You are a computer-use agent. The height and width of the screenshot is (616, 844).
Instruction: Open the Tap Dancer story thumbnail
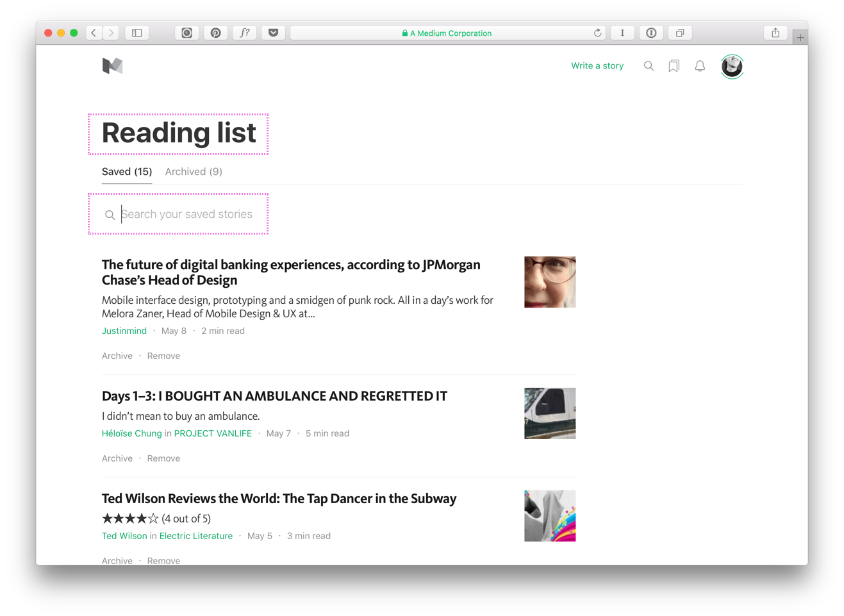[550, 516]
